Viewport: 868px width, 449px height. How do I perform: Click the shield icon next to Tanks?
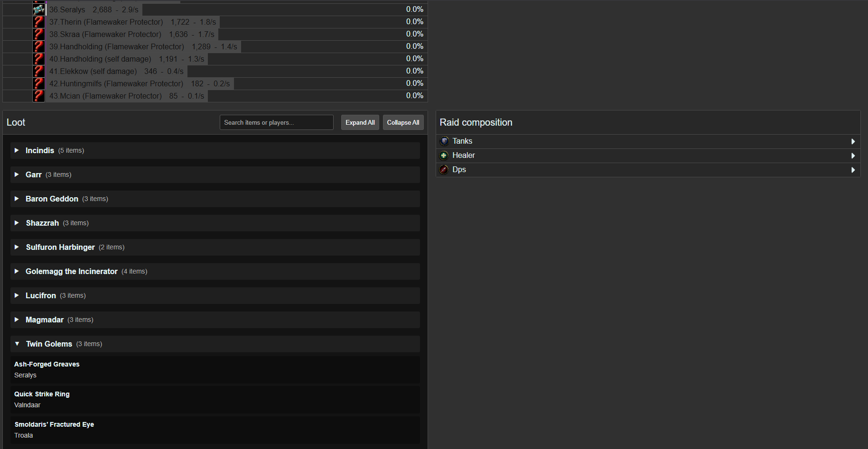point(444,141)
